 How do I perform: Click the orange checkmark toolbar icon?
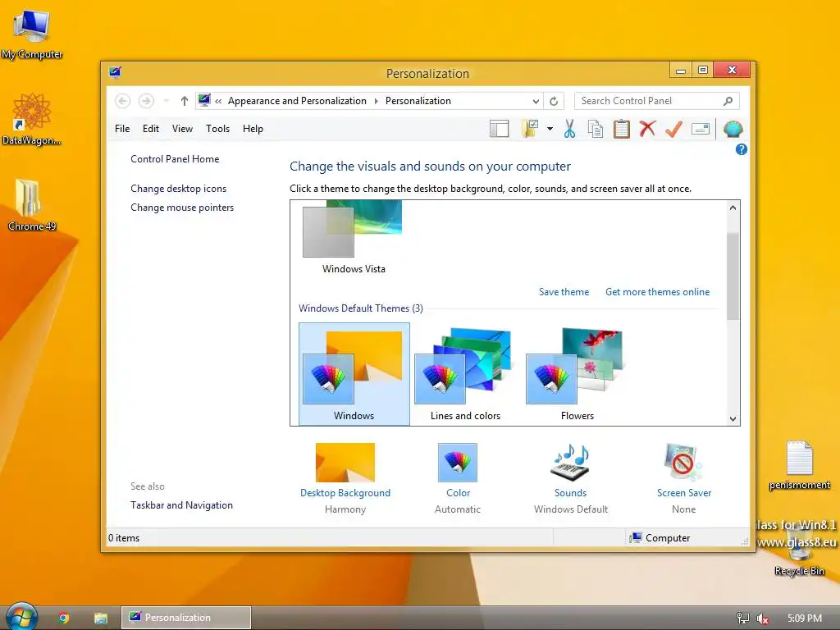tap(673, 129)
